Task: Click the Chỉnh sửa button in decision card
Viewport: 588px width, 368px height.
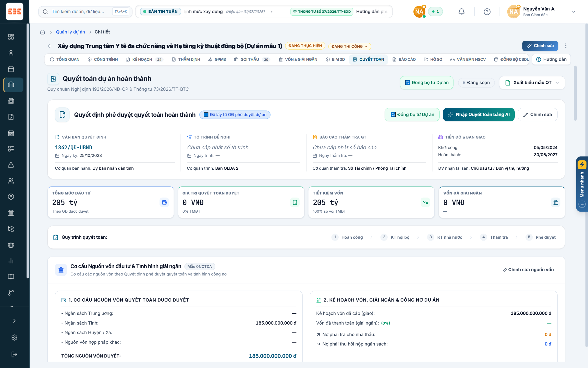Action: pos(537,114)
